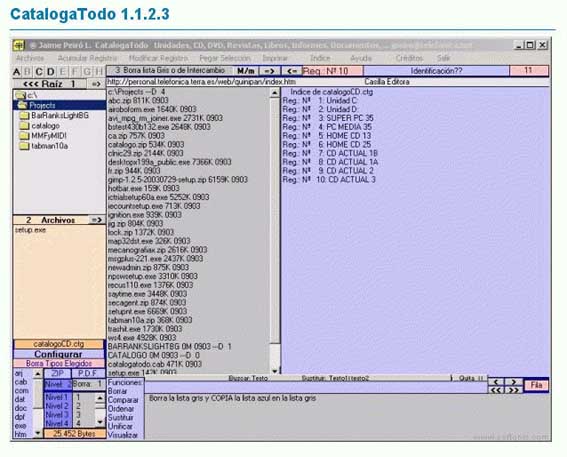Select 'Reg: Nº 10: CD ACTUAL 3' entry
Image resolution: width=567 pixels, height=457 pixels.
coord(329,180)
